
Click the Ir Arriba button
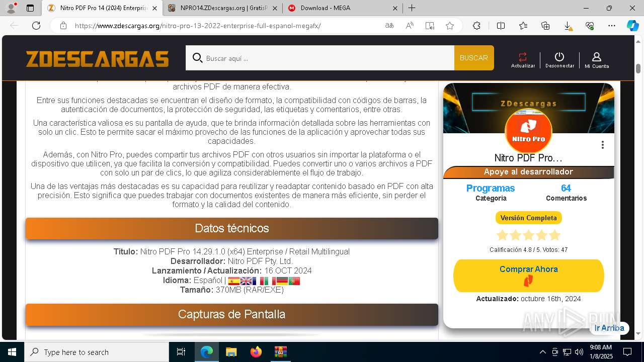pos(609,328)
